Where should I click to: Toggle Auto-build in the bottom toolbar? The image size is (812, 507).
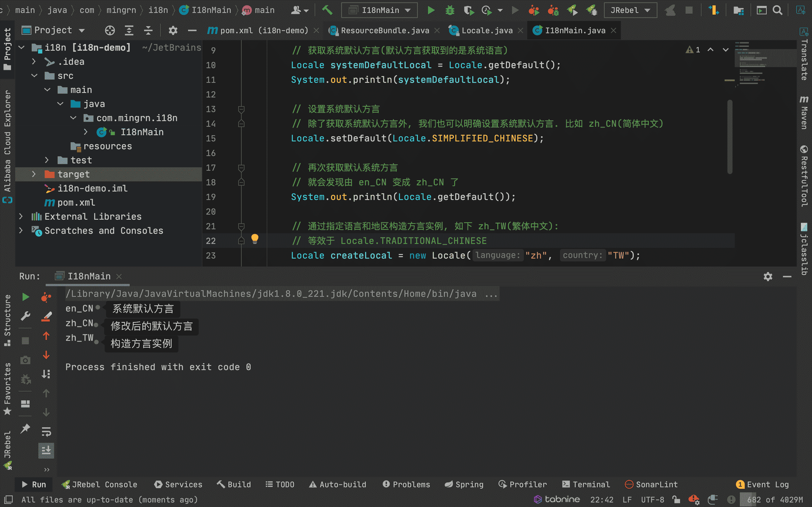[x=339, y=484]
